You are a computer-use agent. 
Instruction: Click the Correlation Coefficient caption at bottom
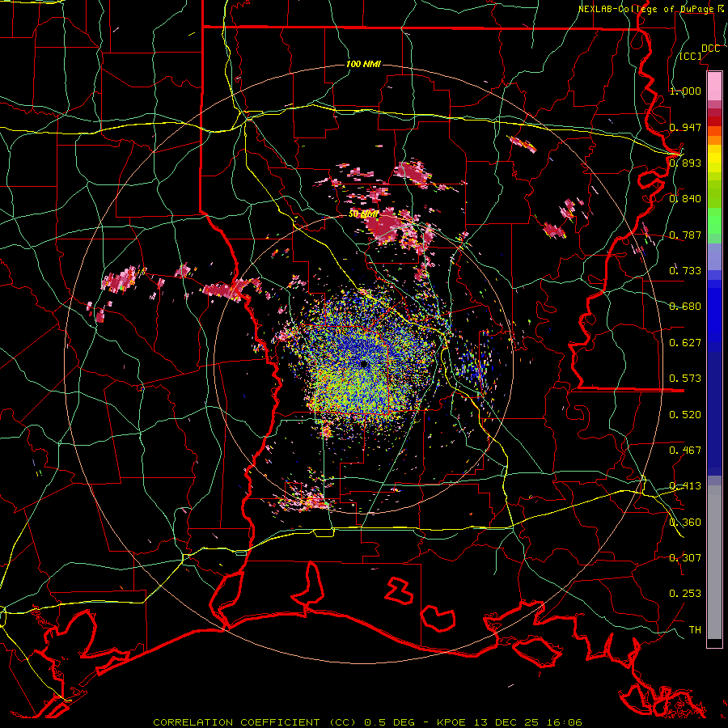click(367, 722)
